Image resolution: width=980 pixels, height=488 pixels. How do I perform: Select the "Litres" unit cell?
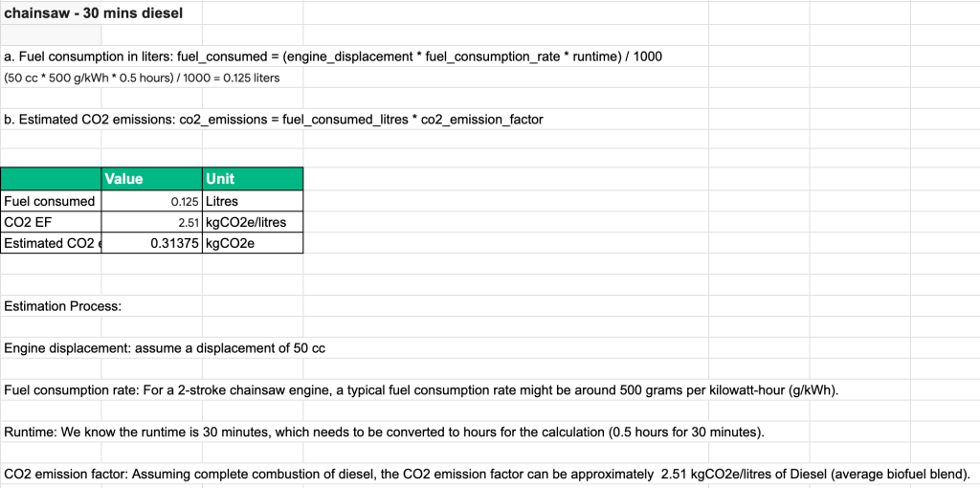point(253,201)
